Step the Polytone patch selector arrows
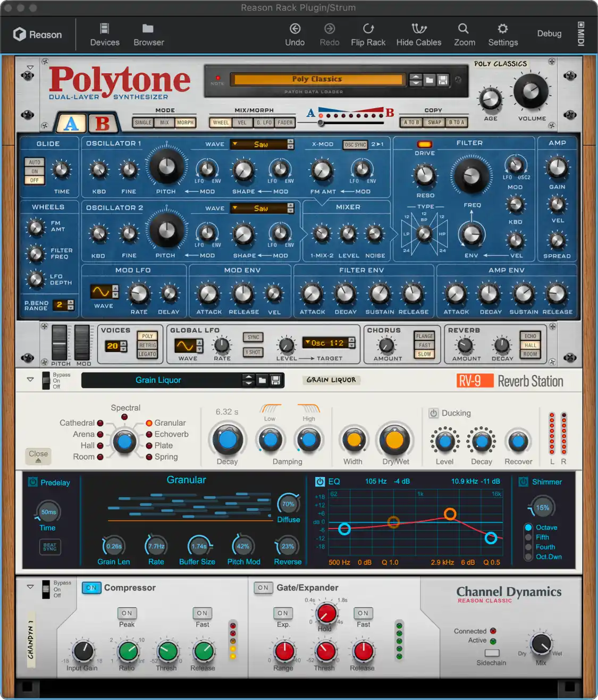Image resolution: width=598 pixels, height=700 pixels. tap(416, 80)
